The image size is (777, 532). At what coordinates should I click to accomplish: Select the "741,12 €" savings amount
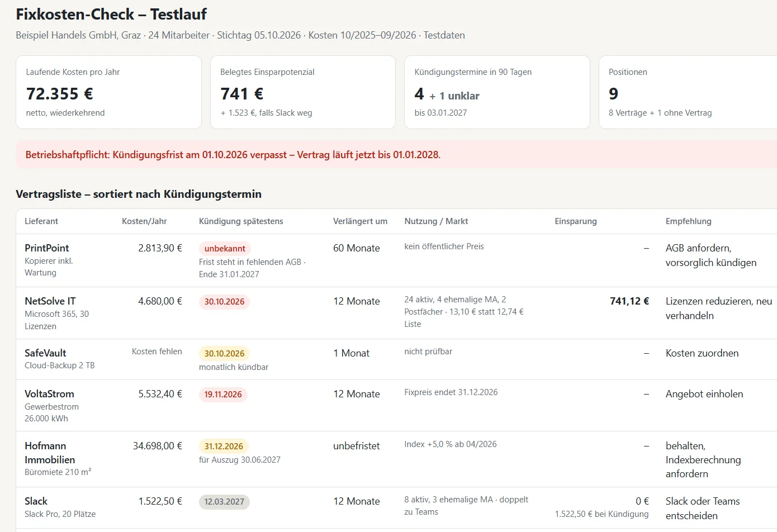(629, 301)
